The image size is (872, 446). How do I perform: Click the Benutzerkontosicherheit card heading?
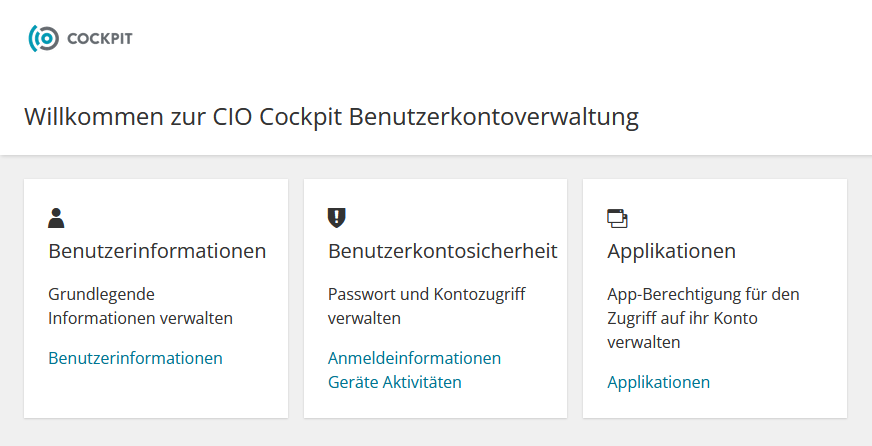click(x=442, y=251)
